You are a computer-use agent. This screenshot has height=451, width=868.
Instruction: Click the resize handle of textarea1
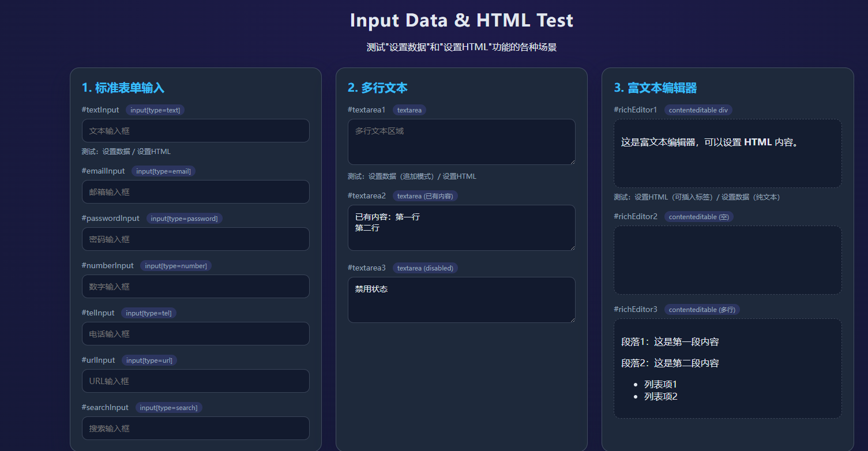point(572,161)
